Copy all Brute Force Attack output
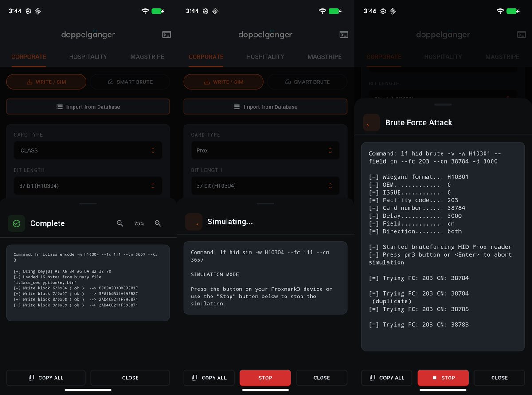 [387, 378]
